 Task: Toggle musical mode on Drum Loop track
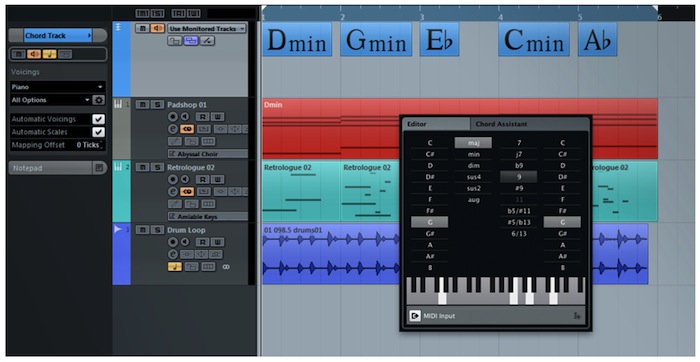coord(175,267)
